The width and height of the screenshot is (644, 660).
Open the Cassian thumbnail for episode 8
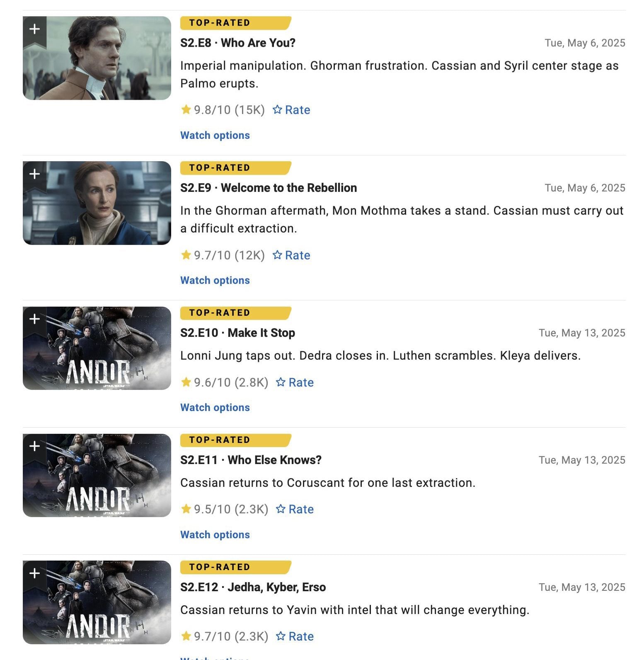(97, 58)
